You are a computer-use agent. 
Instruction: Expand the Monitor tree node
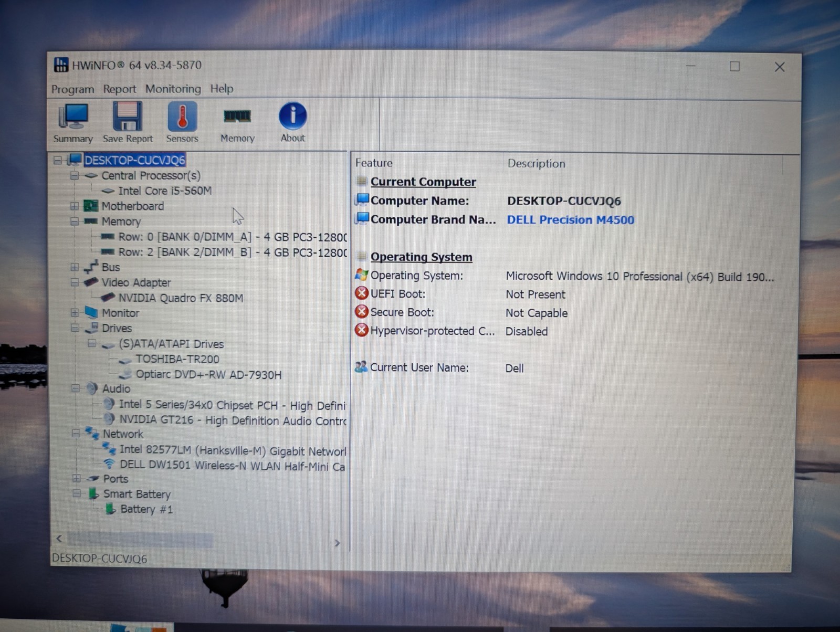tap(75, 312)
